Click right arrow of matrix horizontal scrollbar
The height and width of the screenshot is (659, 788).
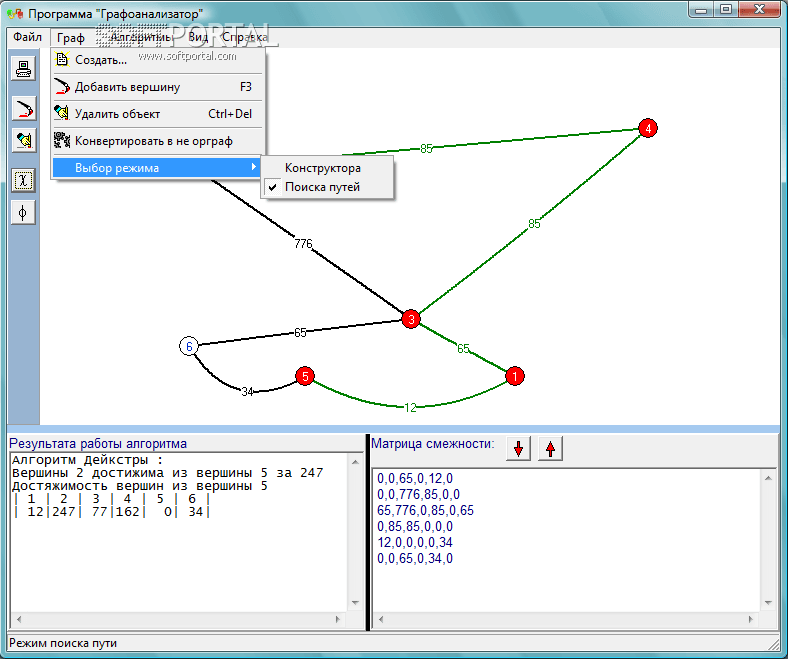pos(751,619)
